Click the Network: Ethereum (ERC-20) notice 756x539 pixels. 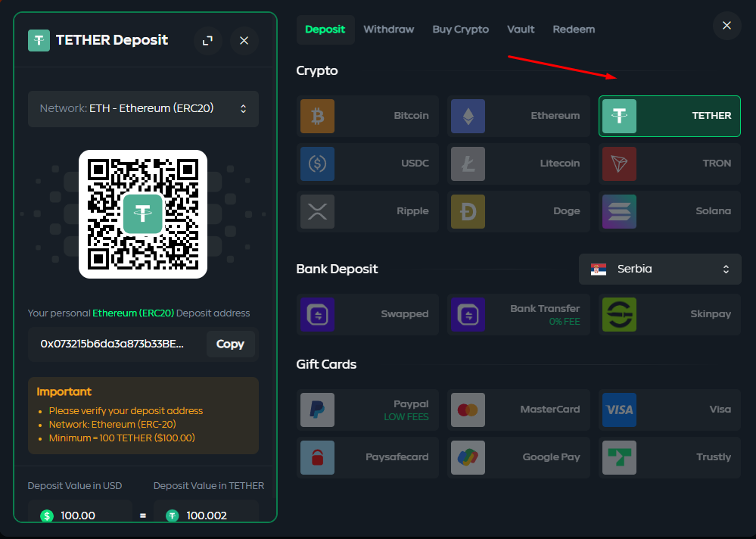(x=112, y=424)
